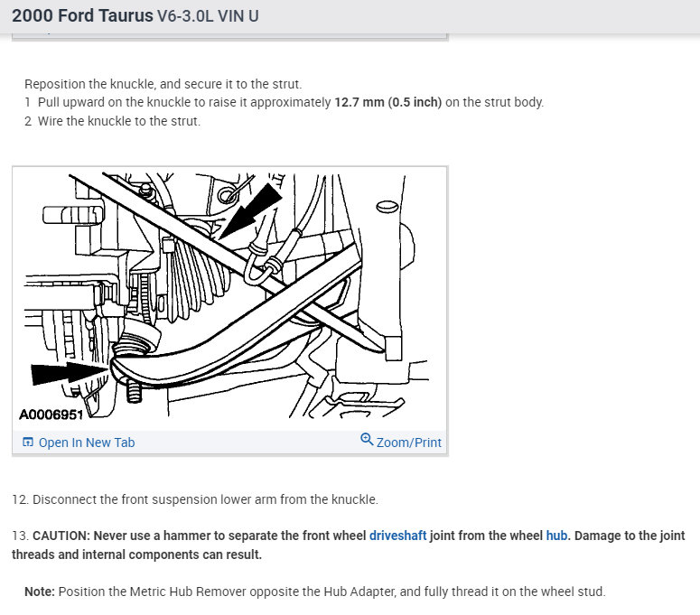Click the Open In New Tab icon
The width and height of the screenshot is (700, 615).
[x=28, y=443]
